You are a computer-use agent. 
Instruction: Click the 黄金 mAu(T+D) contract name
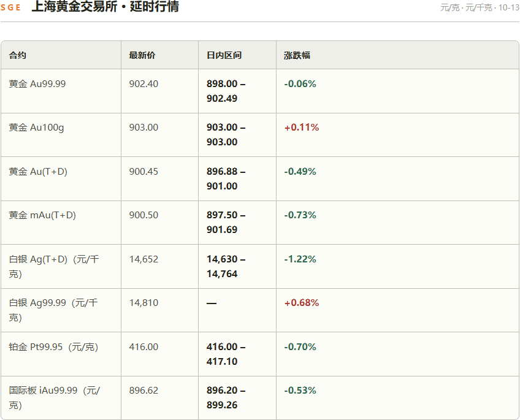coord(42,215)
